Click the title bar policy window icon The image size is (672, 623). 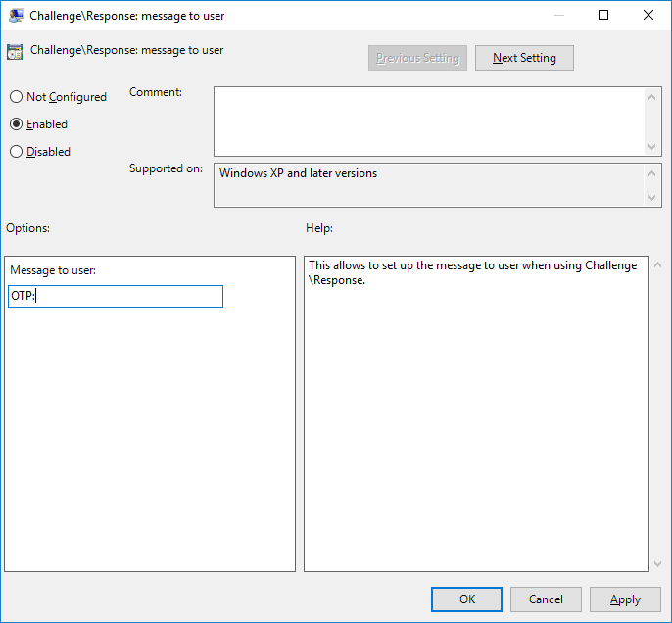16,16
